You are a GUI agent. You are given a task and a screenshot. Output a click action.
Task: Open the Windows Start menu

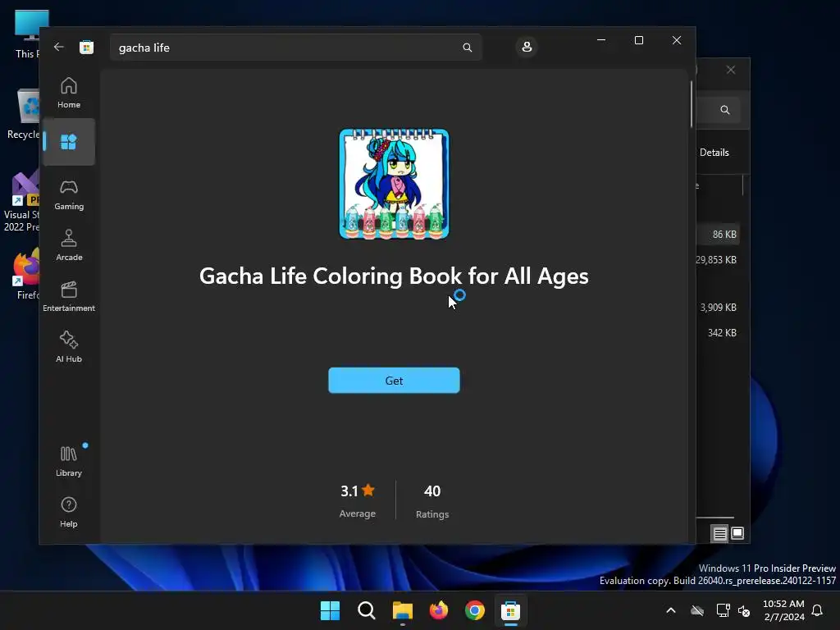click(330, 610)
